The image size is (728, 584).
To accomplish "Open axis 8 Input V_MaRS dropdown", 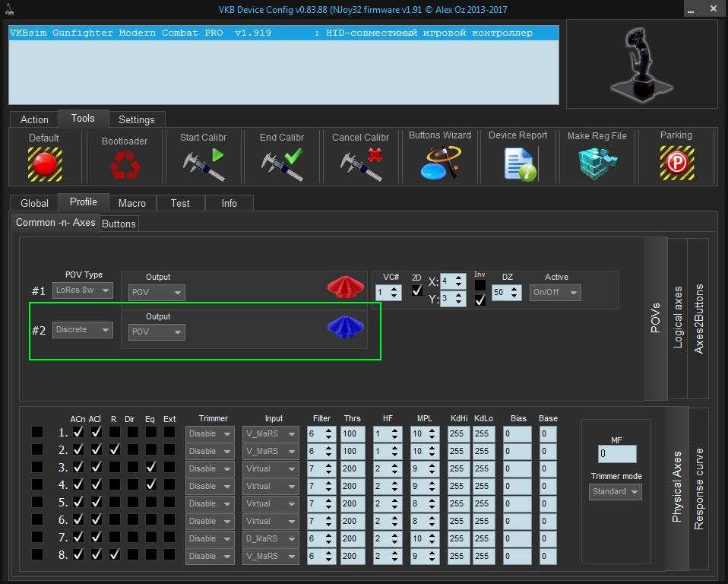I will click(271, 556).
